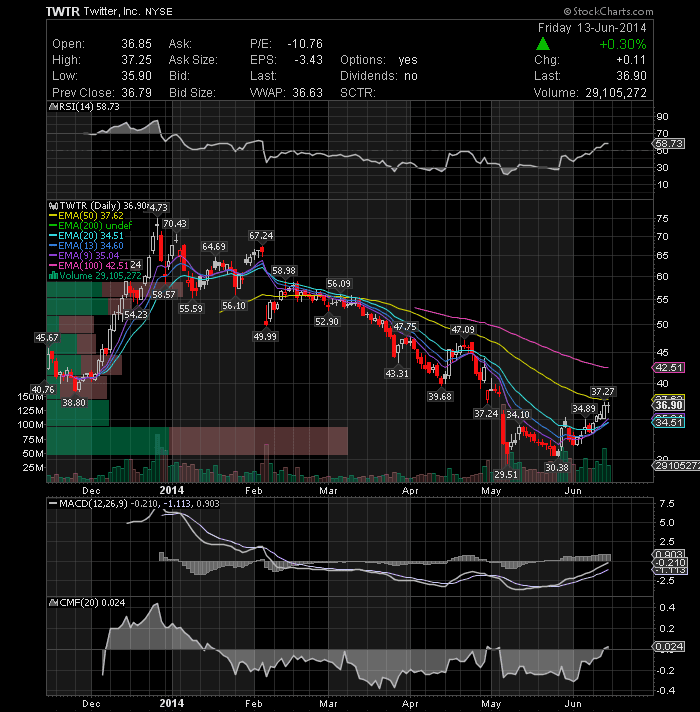The width and height of the screenshot is (700, 712).
Task: Click the 56.09 price label
Action: (339, 284)
